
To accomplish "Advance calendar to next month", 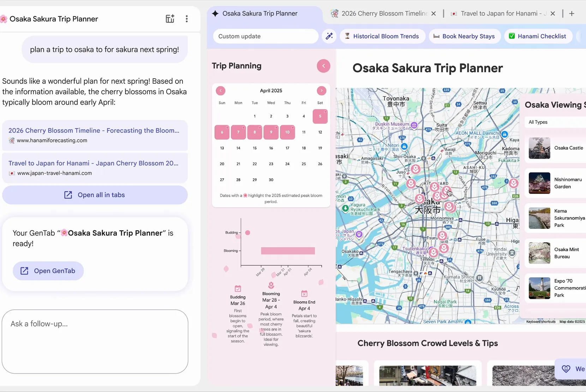I will [x=321, y=91].
